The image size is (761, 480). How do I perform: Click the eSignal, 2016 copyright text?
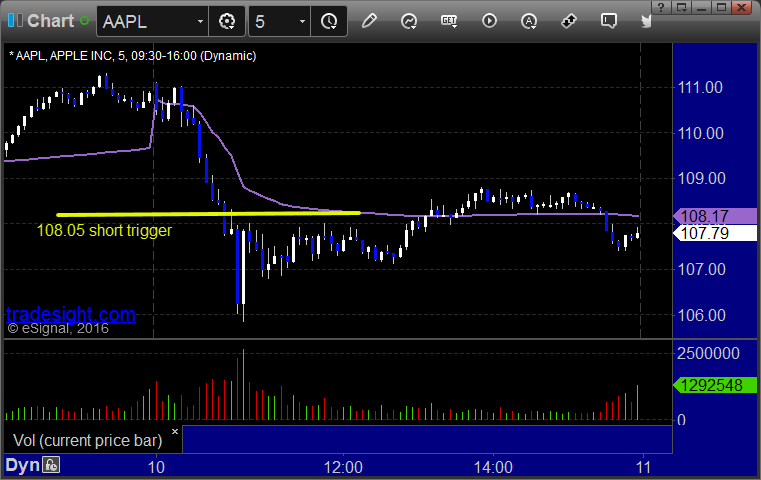tap(58, 329)
